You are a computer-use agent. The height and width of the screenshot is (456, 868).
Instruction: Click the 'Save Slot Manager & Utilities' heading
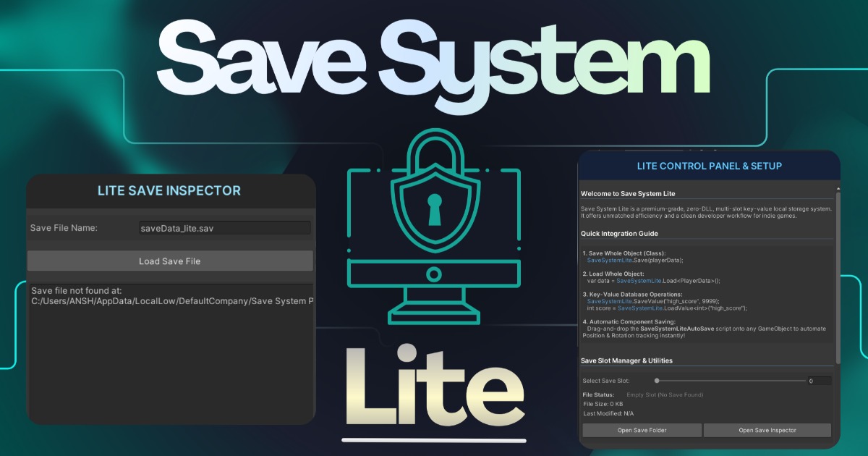[x=626, y=360]
